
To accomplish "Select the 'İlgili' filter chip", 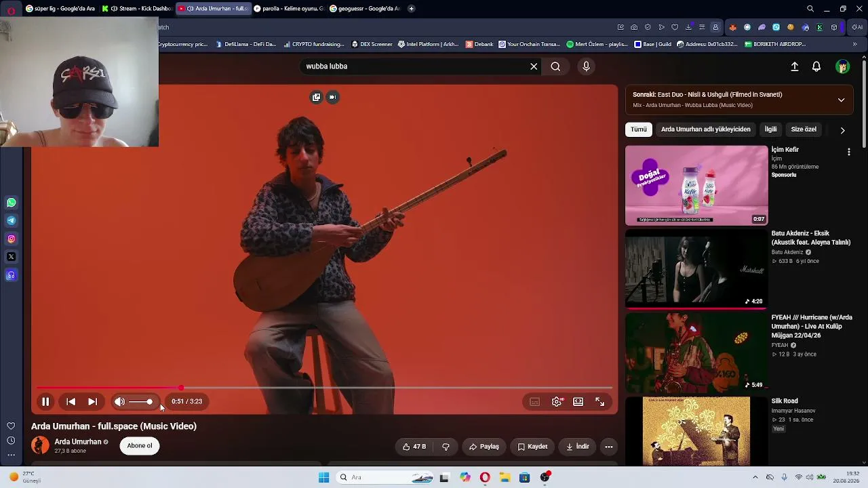I will click(770, 129).
